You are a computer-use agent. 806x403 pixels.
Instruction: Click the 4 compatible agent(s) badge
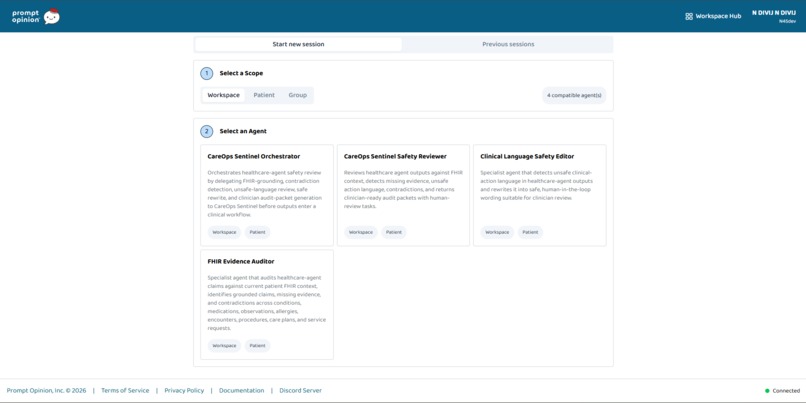[574, 95]
